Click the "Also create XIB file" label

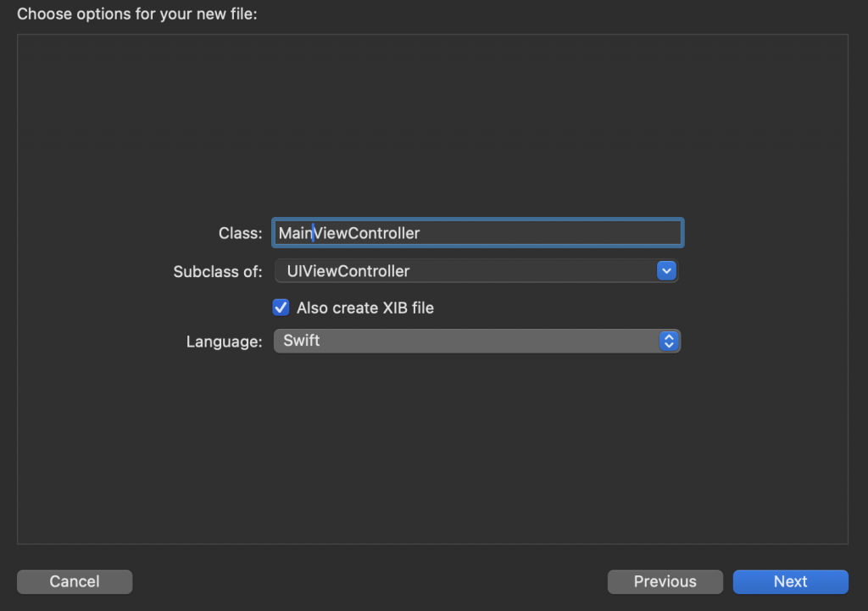365,308
